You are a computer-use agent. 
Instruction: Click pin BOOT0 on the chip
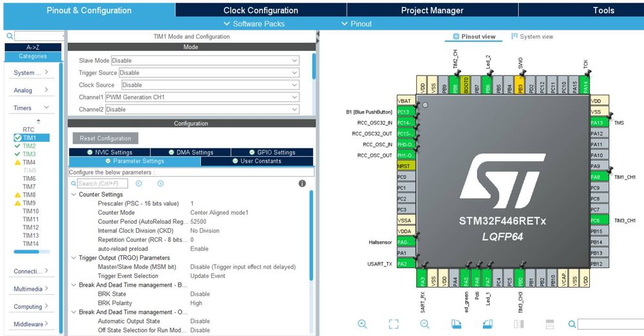coord(465,85)
